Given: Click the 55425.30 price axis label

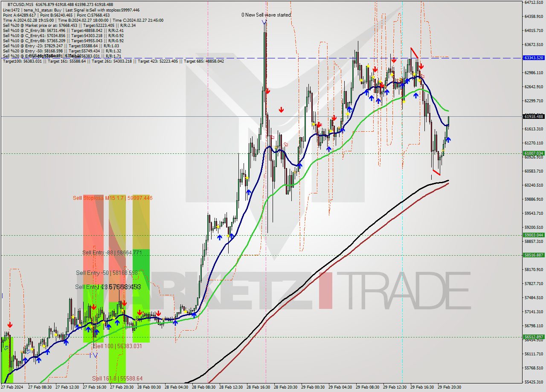Looking at the screenshot, I should [533, 382].
